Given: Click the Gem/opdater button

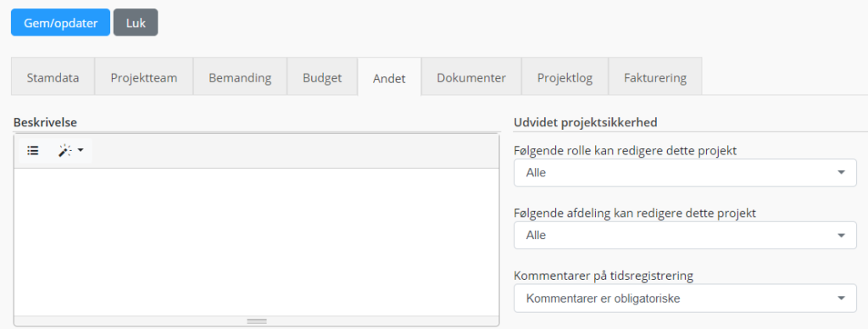Looking at the screenshot, I should [x=61, y=23].
